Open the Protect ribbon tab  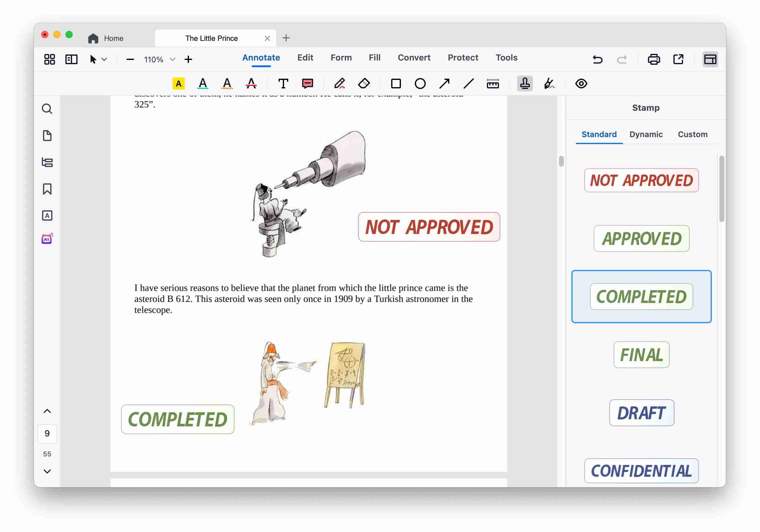point(463,57)
